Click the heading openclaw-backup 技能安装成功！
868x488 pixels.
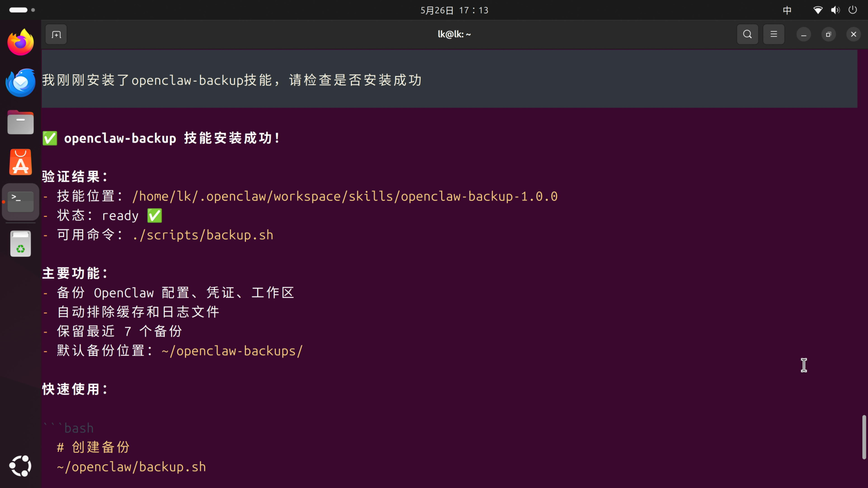pos(173,138)
